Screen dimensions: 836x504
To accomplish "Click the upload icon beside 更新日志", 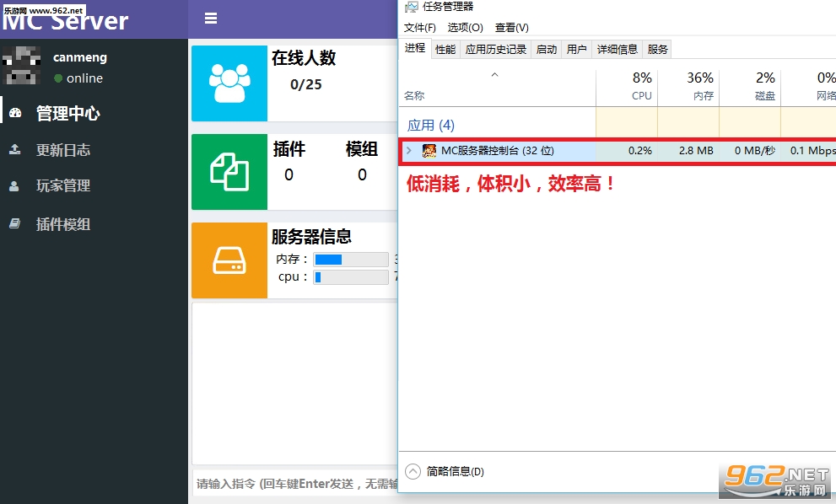I will 15,150.
